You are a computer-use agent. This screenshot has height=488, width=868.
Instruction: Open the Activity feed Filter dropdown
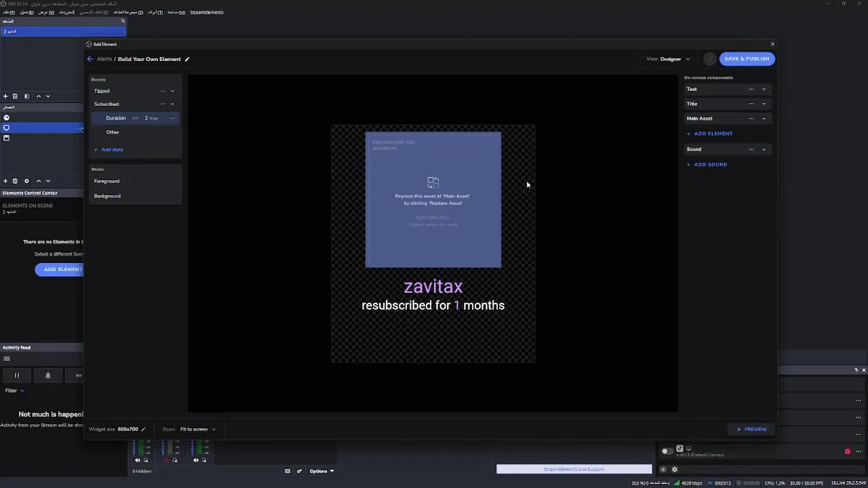(14, 390)
